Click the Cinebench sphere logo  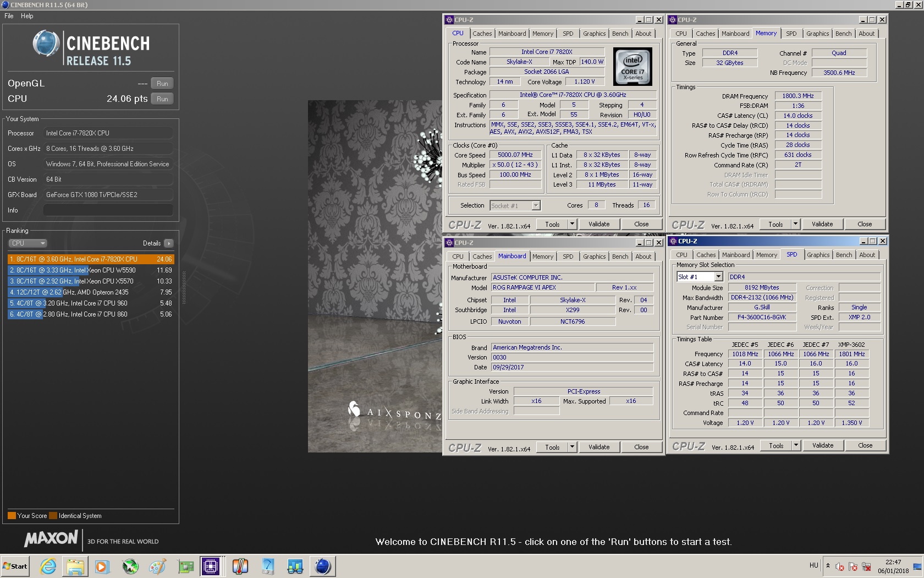[46, 43]
